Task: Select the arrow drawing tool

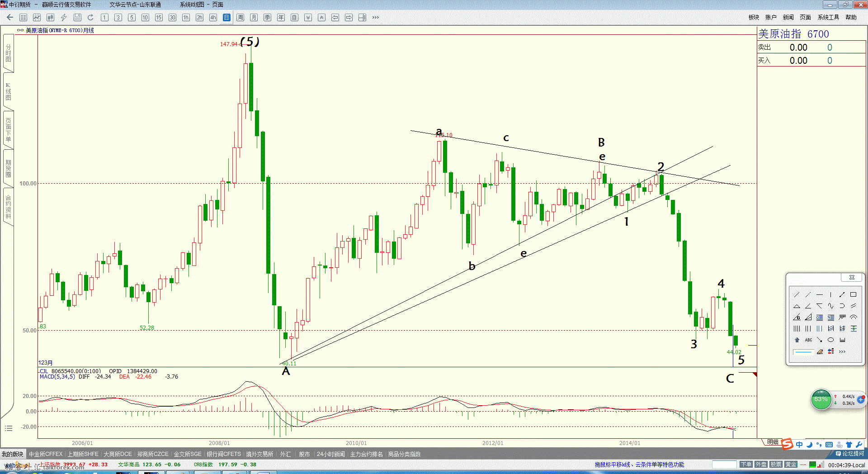Action: pos(819,340)
